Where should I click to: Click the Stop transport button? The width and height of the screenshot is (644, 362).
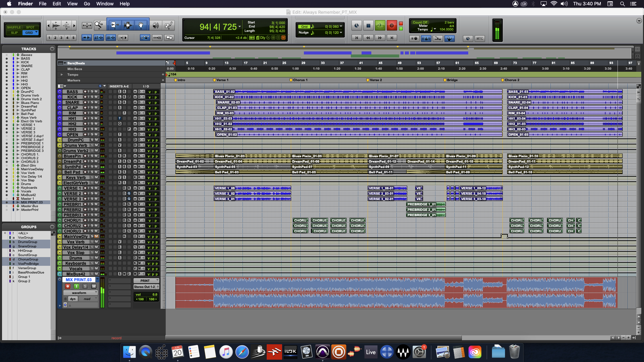coord(368,25)
